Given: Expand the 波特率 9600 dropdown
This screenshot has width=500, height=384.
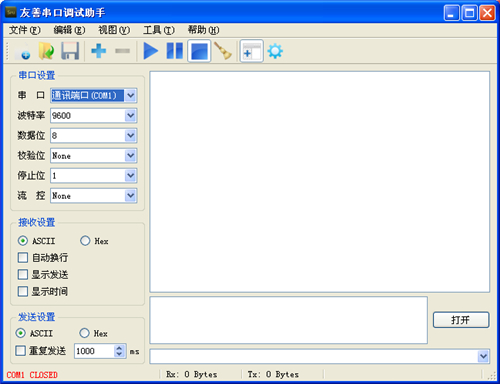Looking at the screenshot, I should [130, 116].
